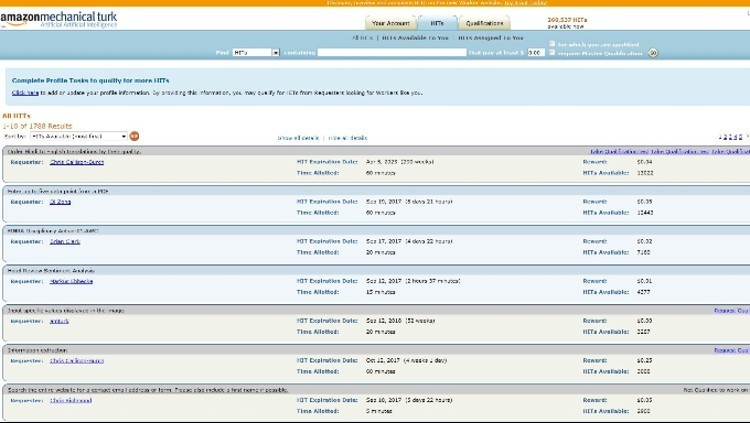The image size is (750, 423).
Task: Open requester link on the Hotel Review HIT
Action: [71, 281]
